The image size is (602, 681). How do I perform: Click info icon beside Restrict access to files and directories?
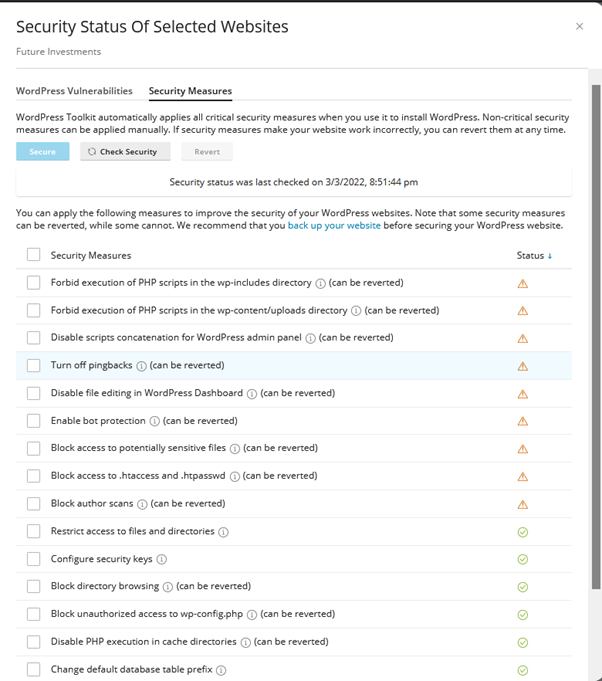[223, 532]
